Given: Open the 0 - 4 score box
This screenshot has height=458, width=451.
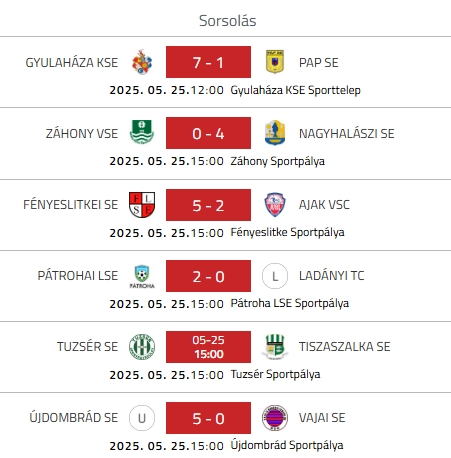Looking at the screenshot, I should 208,133.
